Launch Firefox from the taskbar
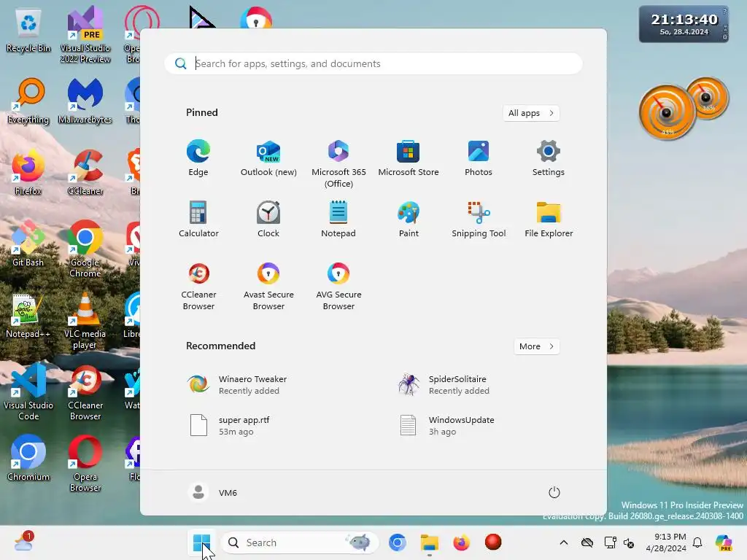Image resolution: width=747 pixels, height=560 pixels. pos(461,542)
